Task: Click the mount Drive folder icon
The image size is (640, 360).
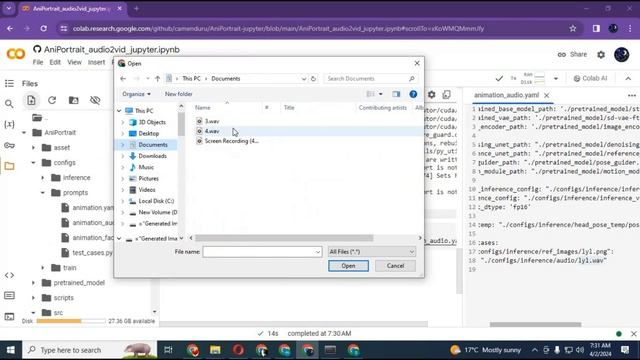Action: point(73,100)
